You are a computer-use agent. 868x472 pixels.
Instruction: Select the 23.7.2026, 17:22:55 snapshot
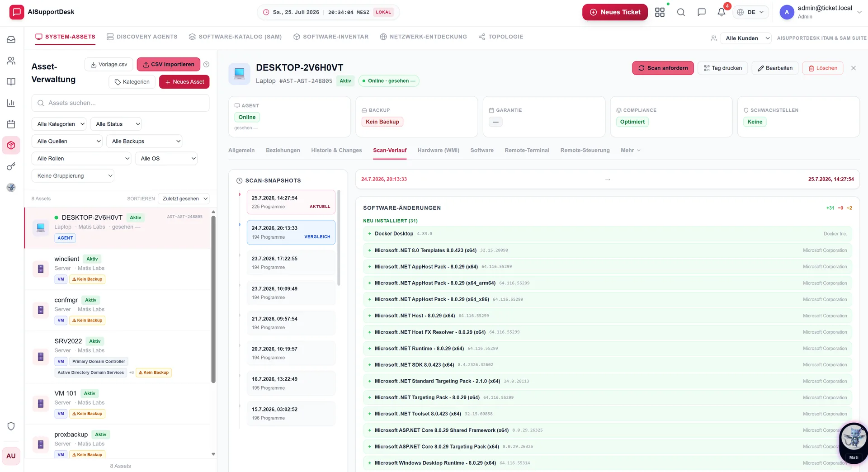tap(291, 263)
